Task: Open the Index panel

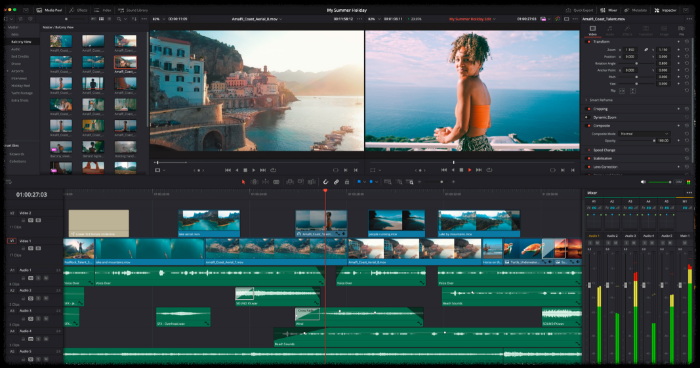Action: pos(103,10)
